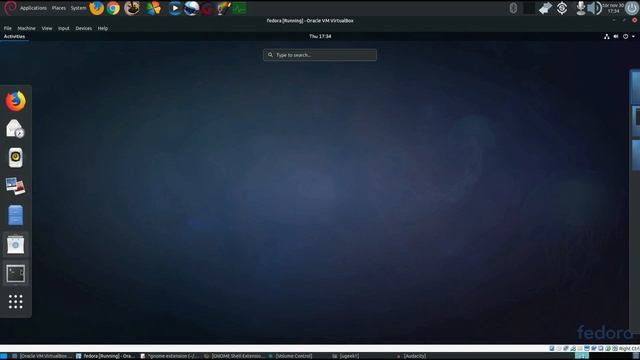This screenshot has width=640, height=360.
Task: Switch to Oracle VM VirtualBox taskbar window
Action: (42, 356)
